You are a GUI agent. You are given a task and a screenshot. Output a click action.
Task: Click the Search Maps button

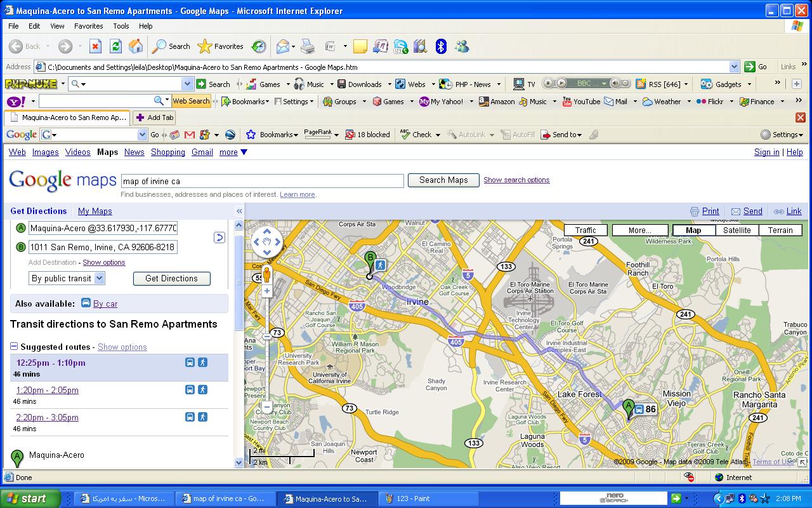tap(443, 180)
